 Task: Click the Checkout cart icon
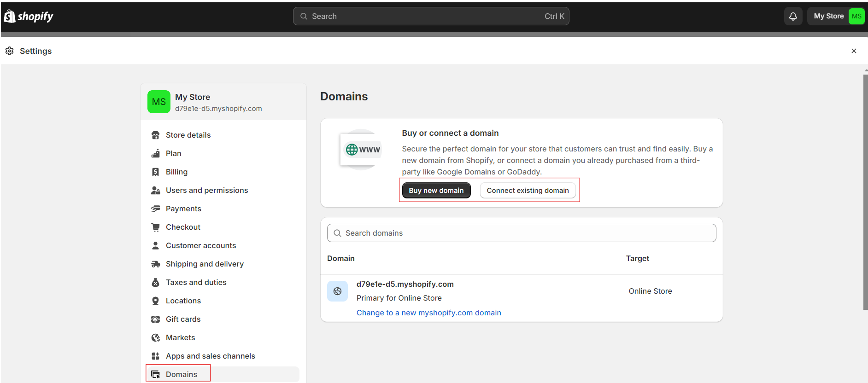click(156, 227)
